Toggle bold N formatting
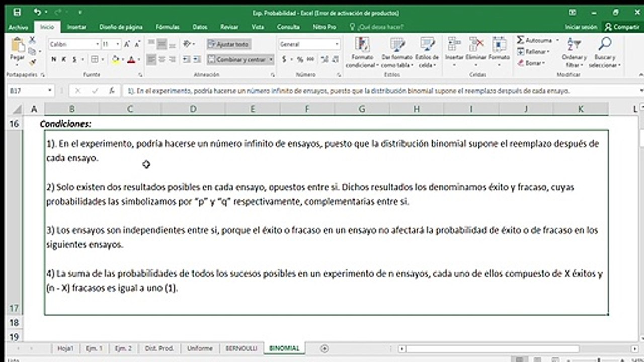 54,59
